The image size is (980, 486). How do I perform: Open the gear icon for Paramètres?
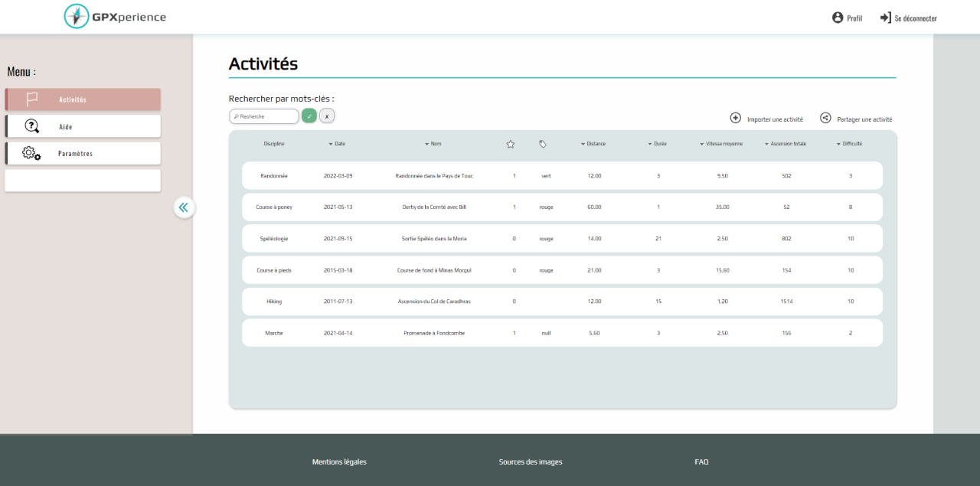29,152
